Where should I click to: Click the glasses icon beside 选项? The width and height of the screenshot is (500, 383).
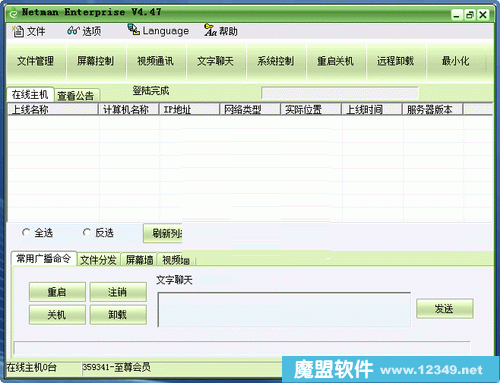[73, 31]
